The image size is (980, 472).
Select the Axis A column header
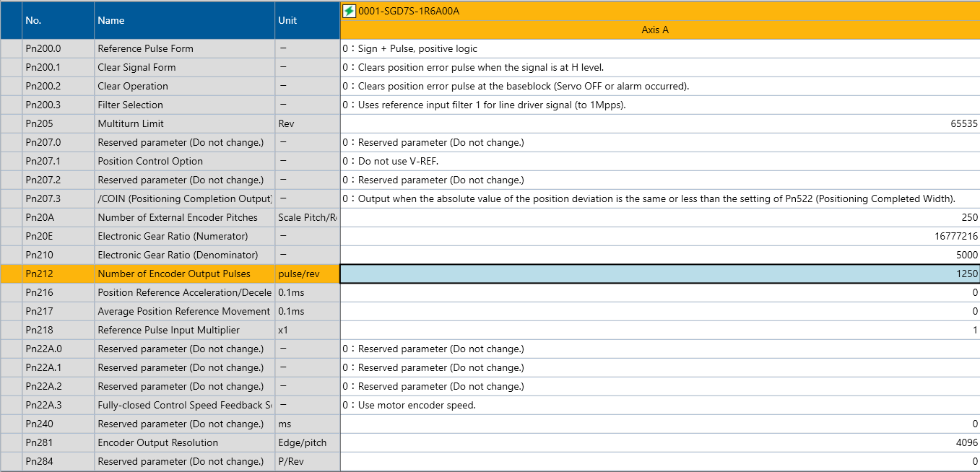655,30
